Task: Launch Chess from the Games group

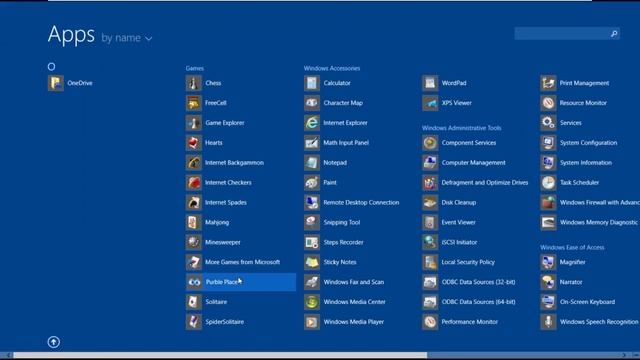Action: pos(194,83)
